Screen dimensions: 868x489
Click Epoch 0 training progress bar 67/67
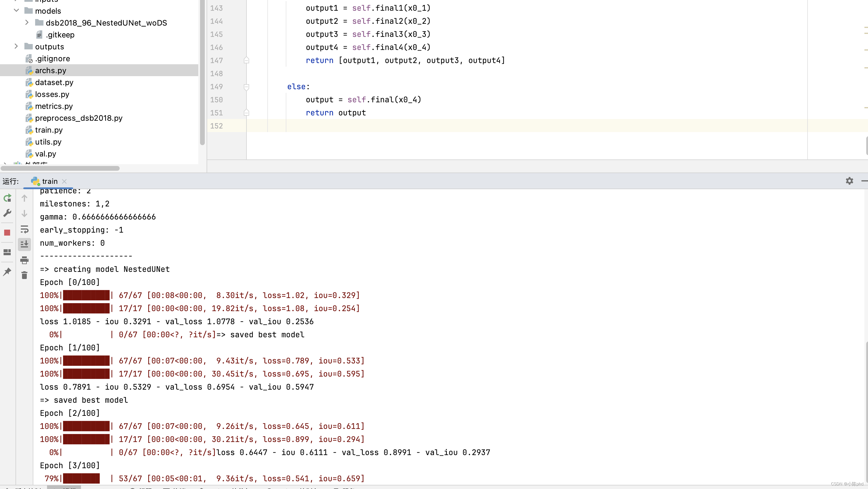point(86,295)
